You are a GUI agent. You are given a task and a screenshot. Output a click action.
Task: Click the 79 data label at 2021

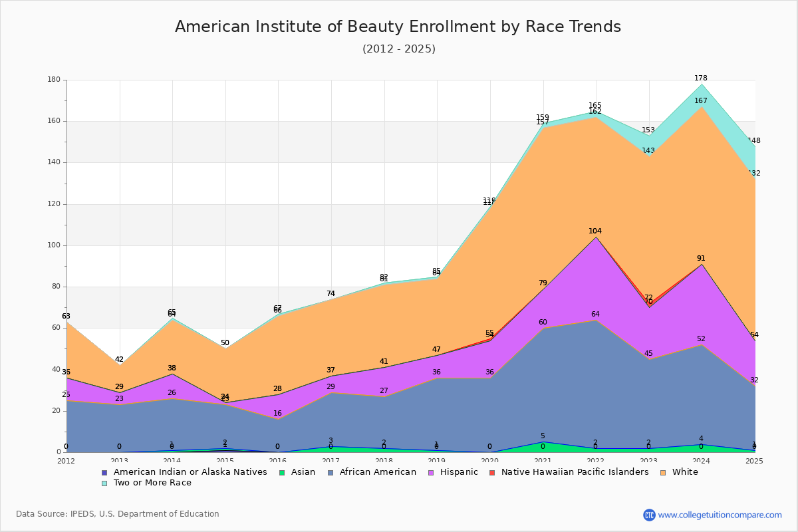(543, 283)
